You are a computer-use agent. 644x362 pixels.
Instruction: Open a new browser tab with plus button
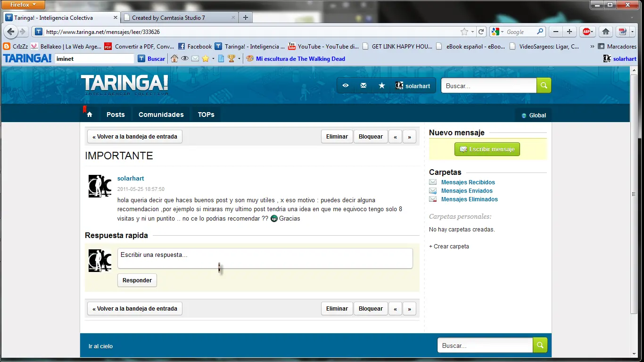[245, 17]
